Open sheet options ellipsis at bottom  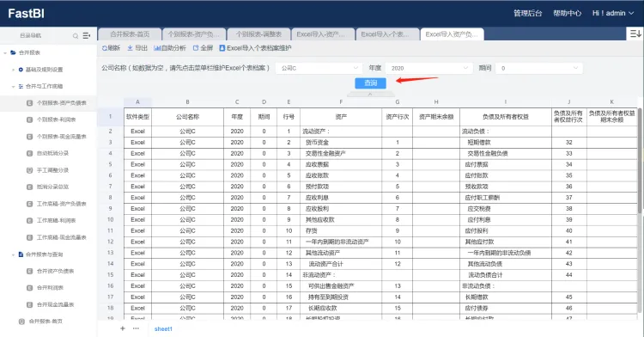[136, 328]
